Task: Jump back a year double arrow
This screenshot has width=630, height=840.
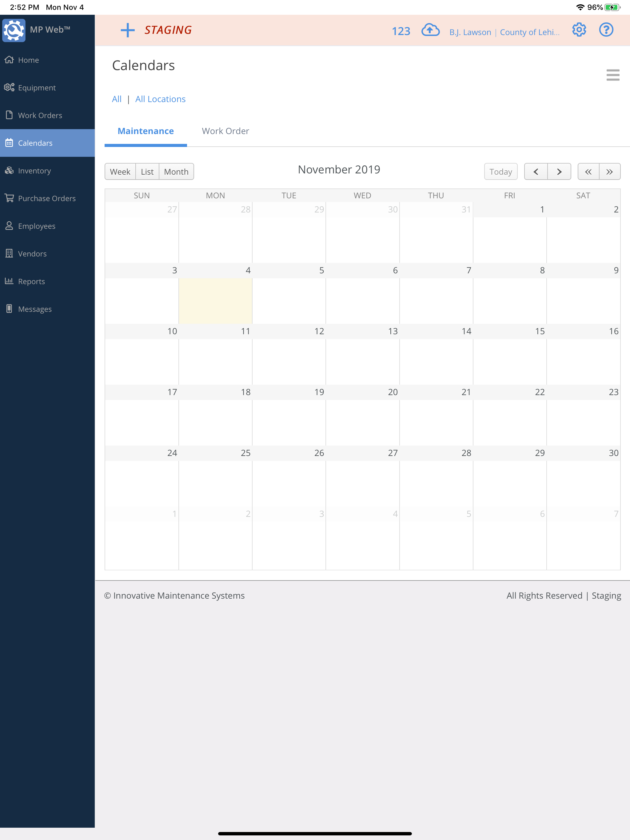Action: pos(588,172)
